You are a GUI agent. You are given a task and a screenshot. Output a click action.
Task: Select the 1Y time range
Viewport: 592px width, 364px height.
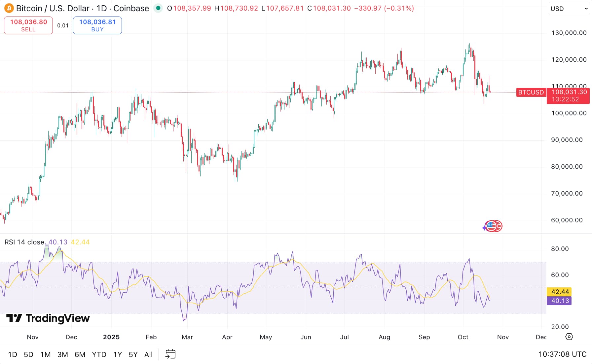click(118, 354)
